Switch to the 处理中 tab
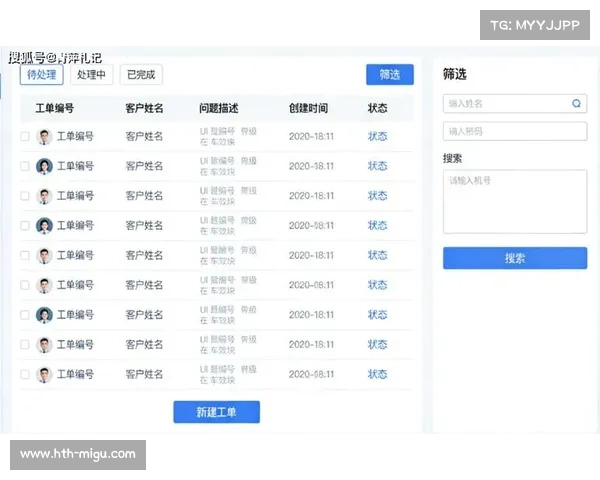 91,75
